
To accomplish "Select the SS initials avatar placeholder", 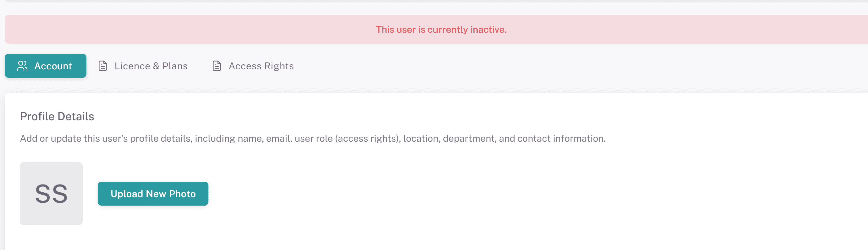I will (51, 194).
